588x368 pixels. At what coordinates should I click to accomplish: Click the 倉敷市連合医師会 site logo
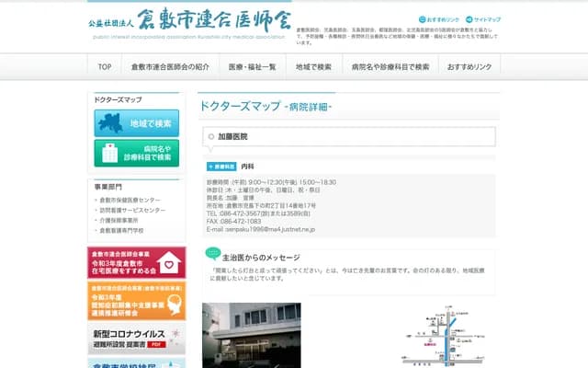[x=190, y=22]
